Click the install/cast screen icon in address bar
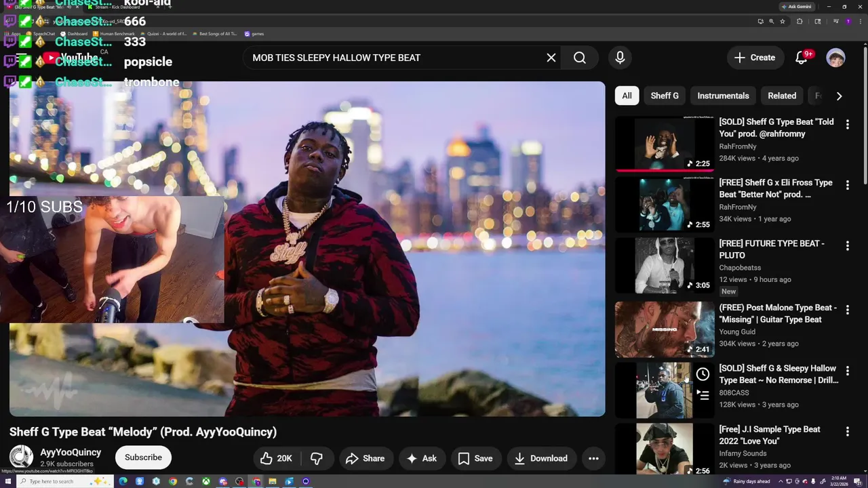The width and height of the screenshot is (868, 488). pos(760,22)
